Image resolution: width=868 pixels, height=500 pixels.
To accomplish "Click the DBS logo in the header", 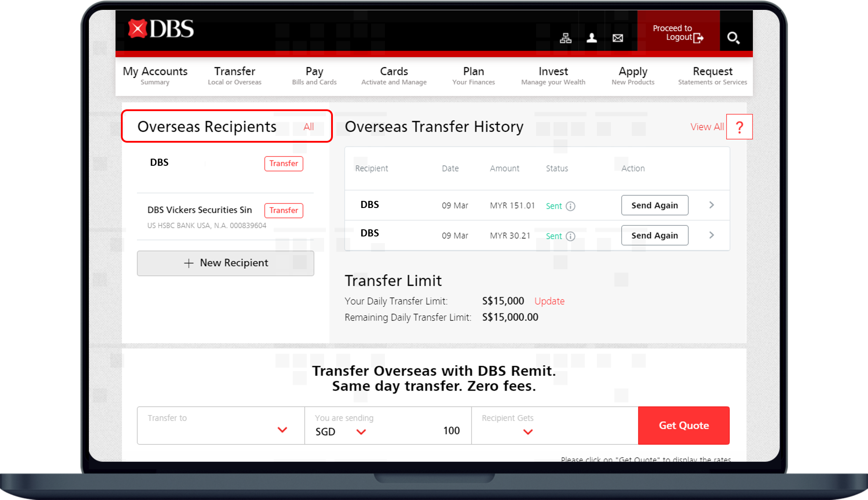I will pos(161,29).
